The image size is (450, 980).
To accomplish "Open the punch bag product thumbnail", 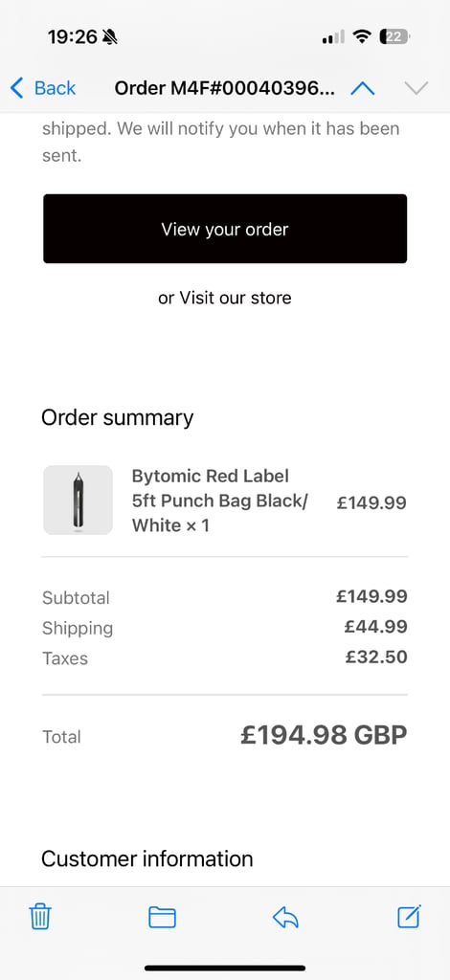I will pyautogui.click(x=79, y=500).
